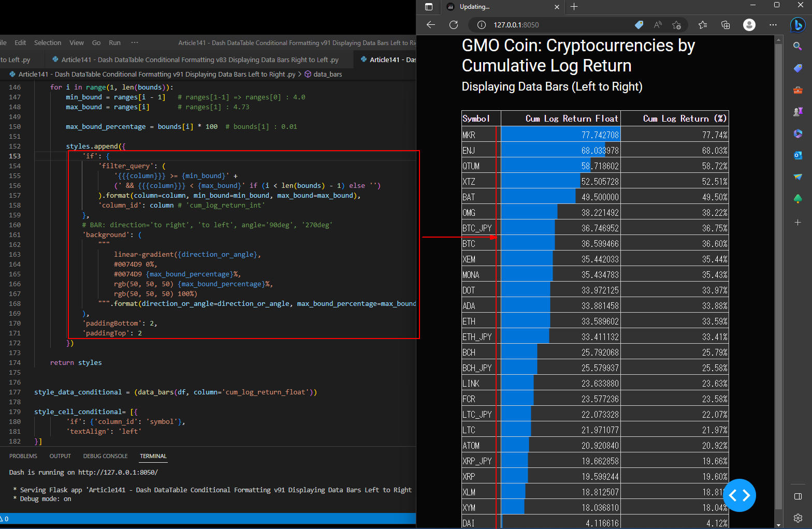Switch to OUTPUT panel tab
Viewport: 812px width, 529px height.
60,456
